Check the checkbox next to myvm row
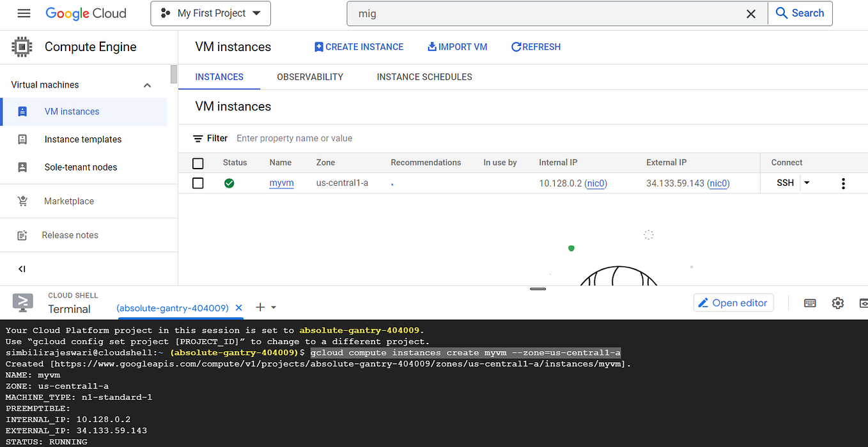 198,183
